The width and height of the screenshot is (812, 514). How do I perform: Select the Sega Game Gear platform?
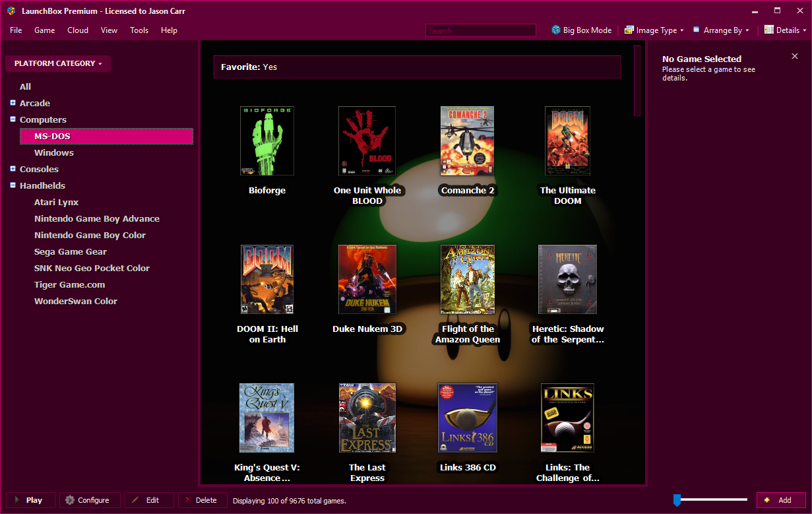click(x=71, y=251)
